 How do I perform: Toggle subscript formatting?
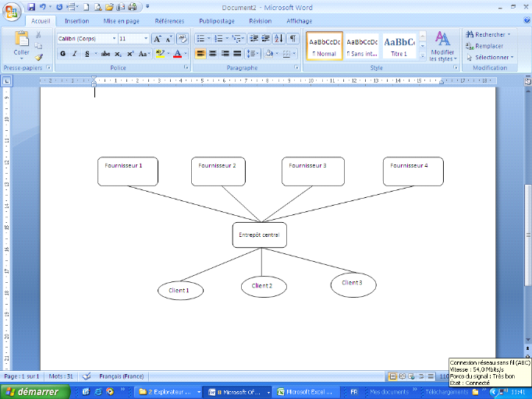pyautogui.click(x=118, y=54)
